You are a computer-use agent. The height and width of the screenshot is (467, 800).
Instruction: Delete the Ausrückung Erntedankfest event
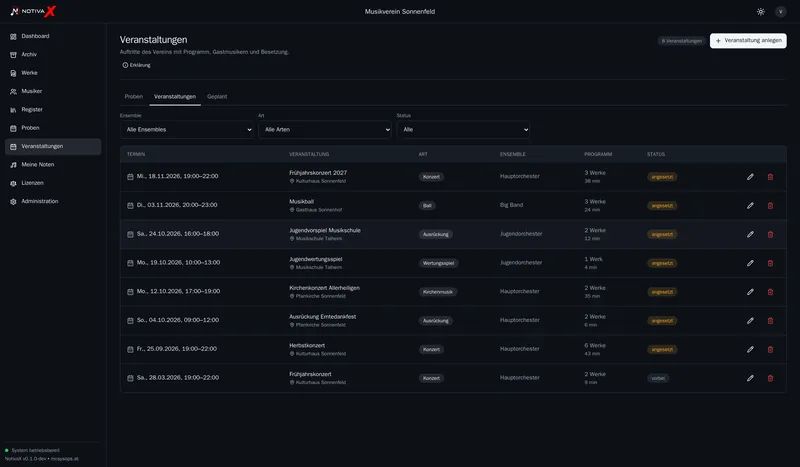tap(770, 321)
